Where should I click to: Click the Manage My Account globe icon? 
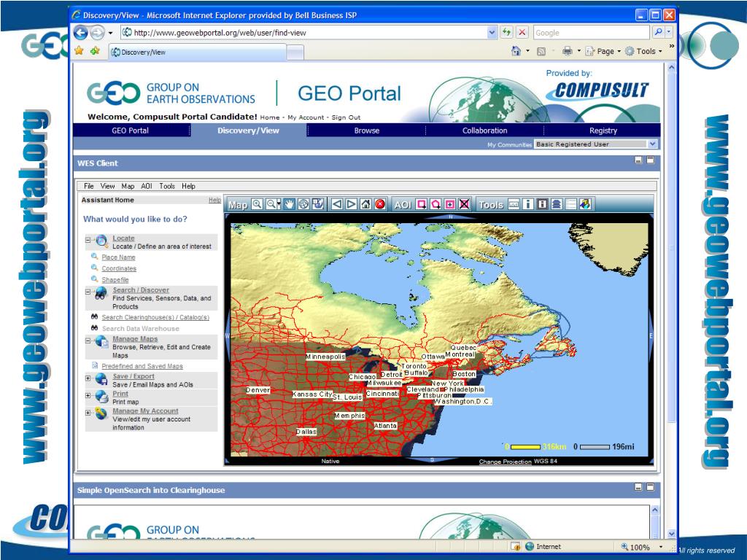(101, 413)
